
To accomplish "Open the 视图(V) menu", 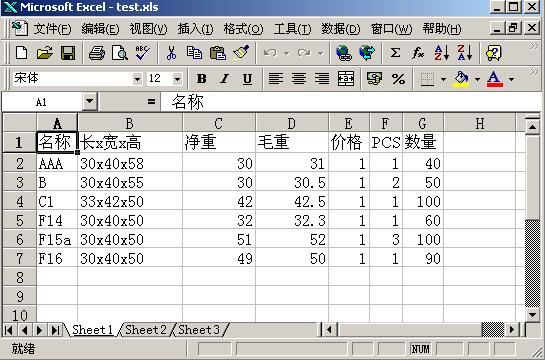I will [x=148, y=29].
